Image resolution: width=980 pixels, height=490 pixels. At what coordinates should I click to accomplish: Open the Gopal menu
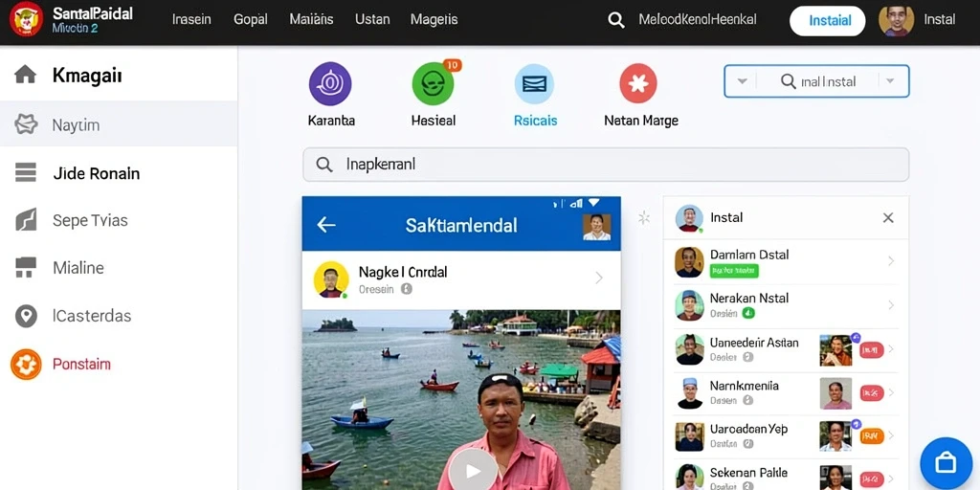click(251, 19)
